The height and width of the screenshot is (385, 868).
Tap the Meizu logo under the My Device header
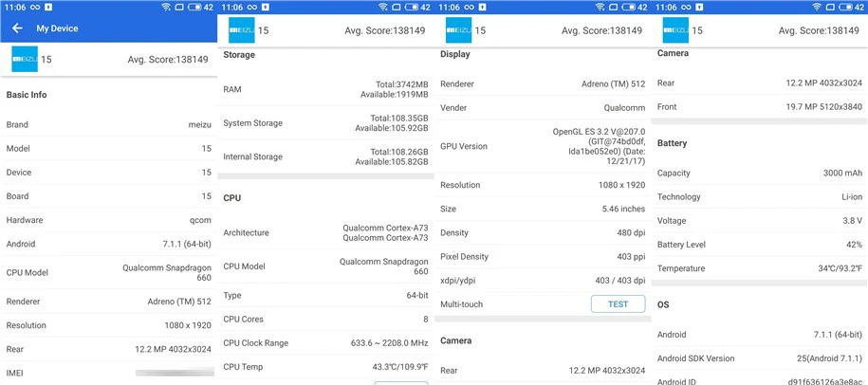point(25,59)
